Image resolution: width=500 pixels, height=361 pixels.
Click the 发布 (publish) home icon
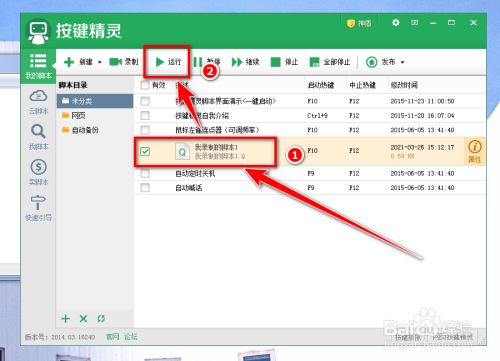click(x=371, y=62)
